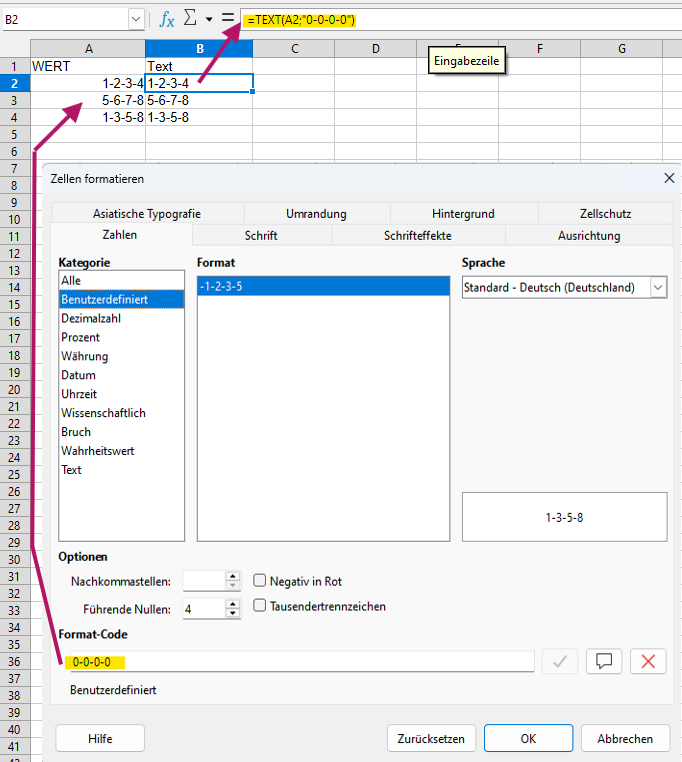Close the Zellen formatieren dialog
The height and width of the screenshot is (762, 682).
tap(669, 178)
